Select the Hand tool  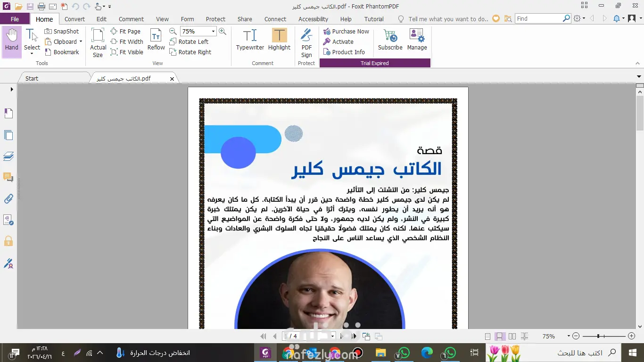pos(12,42)
